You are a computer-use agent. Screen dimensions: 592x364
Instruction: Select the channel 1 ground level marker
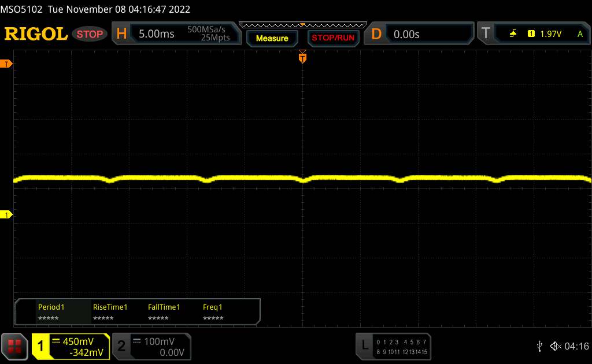6,214
